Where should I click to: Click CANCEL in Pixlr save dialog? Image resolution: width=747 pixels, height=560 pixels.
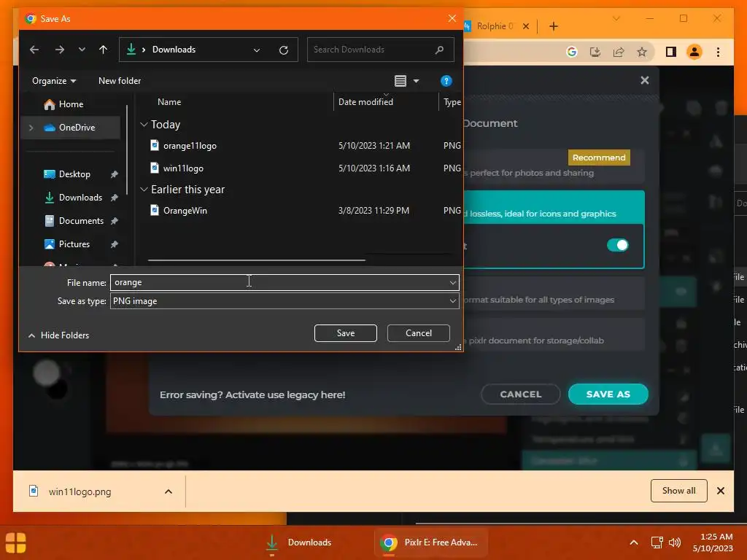[520, 394]
